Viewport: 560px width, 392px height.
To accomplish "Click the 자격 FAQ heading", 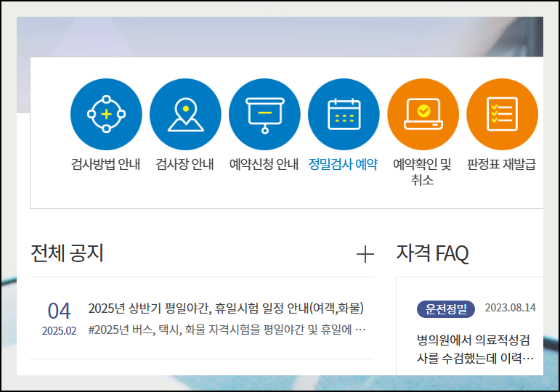I will point(432,253).
